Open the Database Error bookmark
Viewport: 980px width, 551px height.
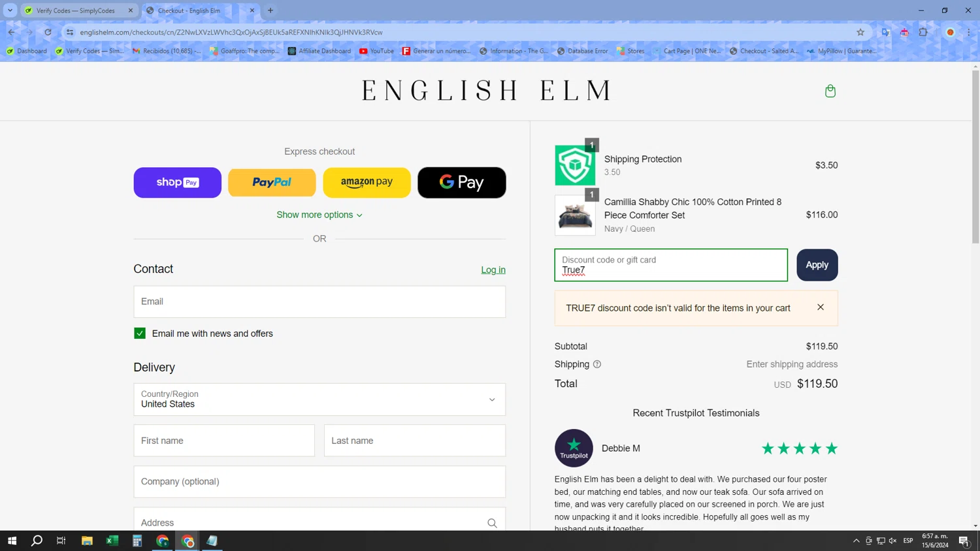coord(582,51)
